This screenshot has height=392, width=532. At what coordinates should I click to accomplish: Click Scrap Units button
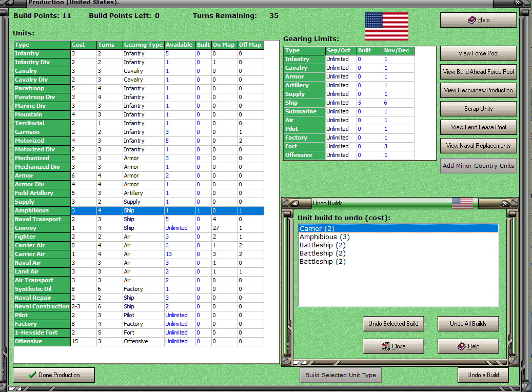tap(479, 109)
